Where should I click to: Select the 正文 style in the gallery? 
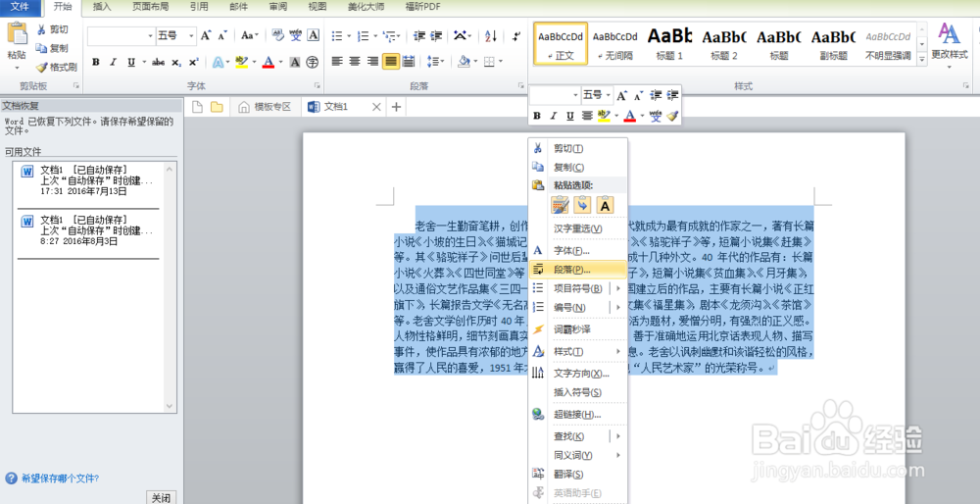click(561, 44)
